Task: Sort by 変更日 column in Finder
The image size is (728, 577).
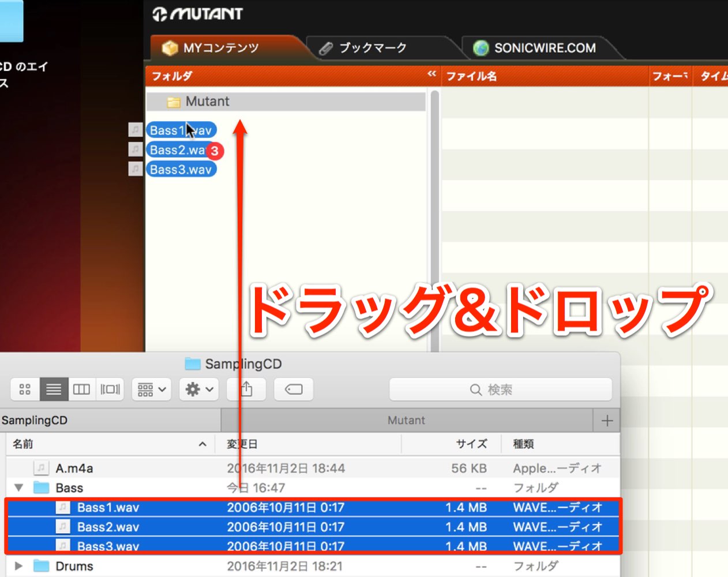Action: pyautogui.click(x=308, y=444)
